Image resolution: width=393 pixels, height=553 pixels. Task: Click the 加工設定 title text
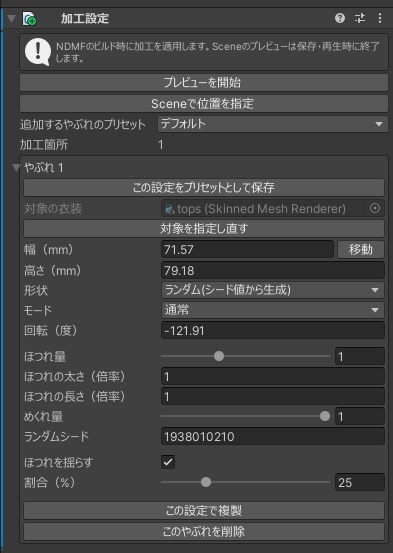(x=85, y=18)
